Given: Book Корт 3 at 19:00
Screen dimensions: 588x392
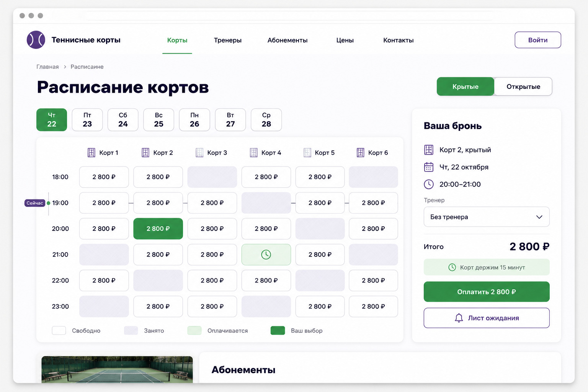Looking at the screenshot, I should (212, 203).
